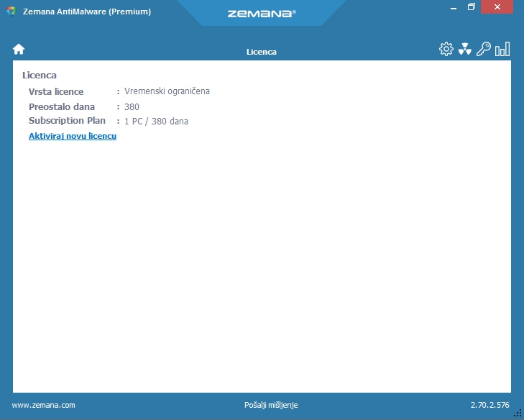Minimize the Zemana AntiMalware window
The height and width of the screenshot is (420, 524).
450,7
